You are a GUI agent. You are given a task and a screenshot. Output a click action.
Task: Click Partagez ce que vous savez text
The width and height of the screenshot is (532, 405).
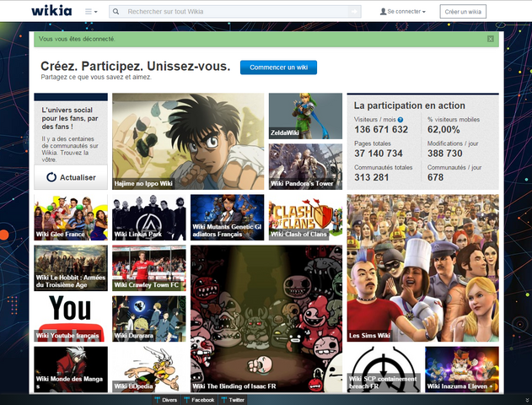click(96, 77)
